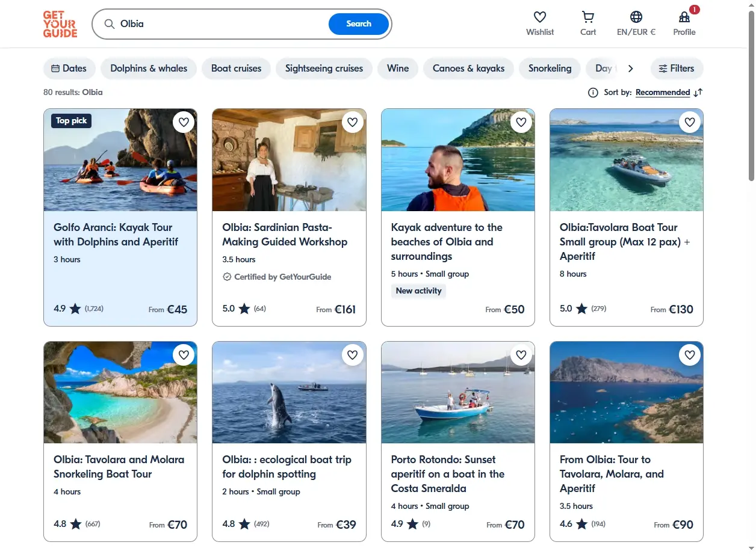This screenshot has width=756, height=554.
Task: Click the page vertical scrollbar thumb
Action: [751, 95]
